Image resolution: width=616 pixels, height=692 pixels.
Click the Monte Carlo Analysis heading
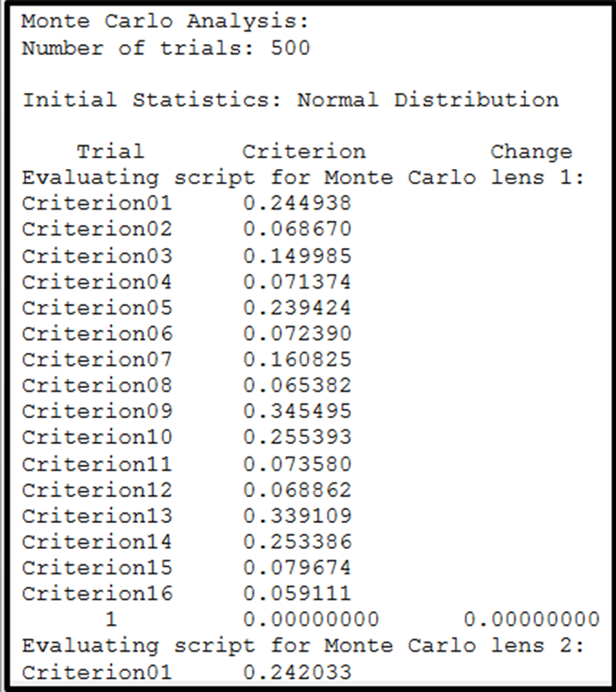(165, 20)
